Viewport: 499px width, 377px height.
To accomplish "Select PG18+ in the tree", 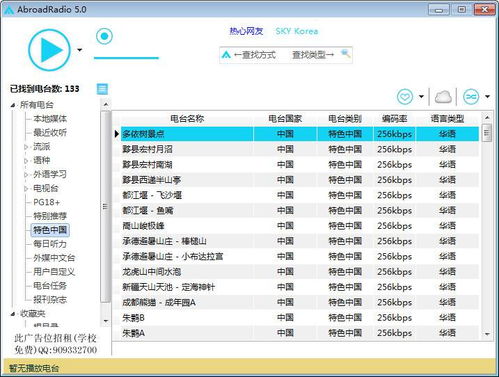I will coord(47,202).
